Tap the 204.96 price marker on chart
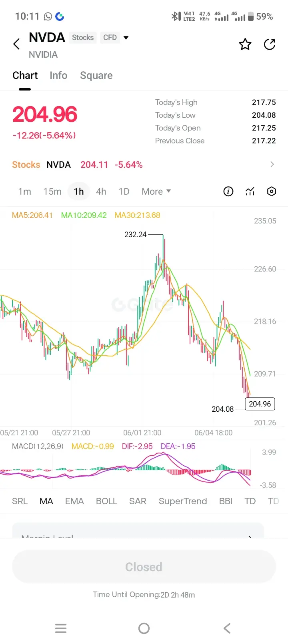The height and width of the screenshot is (644, 288). coord(260,404)
